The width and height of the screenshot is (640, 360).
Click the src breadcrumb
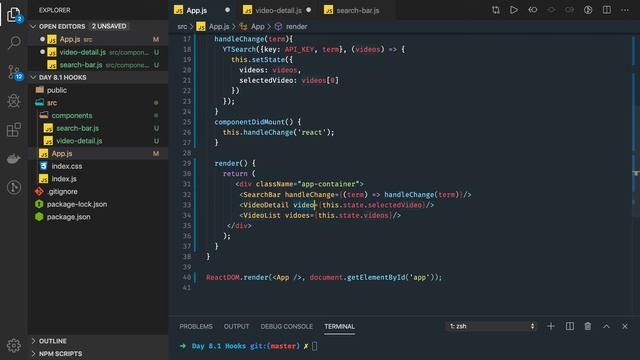pos(182,27)
